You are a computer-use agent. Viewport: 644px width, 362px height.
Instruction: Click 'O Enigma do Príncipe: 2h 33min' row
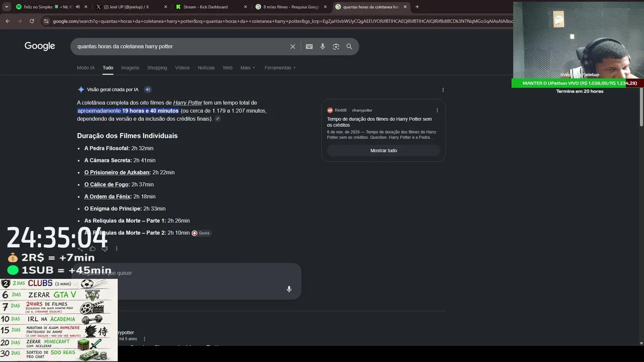pos(125,209)
